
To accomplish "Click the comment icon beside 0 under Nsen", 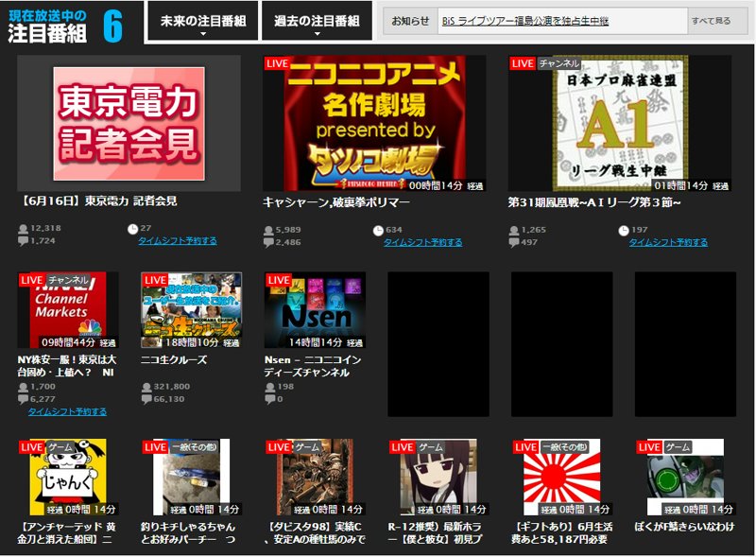I will 270,399.
